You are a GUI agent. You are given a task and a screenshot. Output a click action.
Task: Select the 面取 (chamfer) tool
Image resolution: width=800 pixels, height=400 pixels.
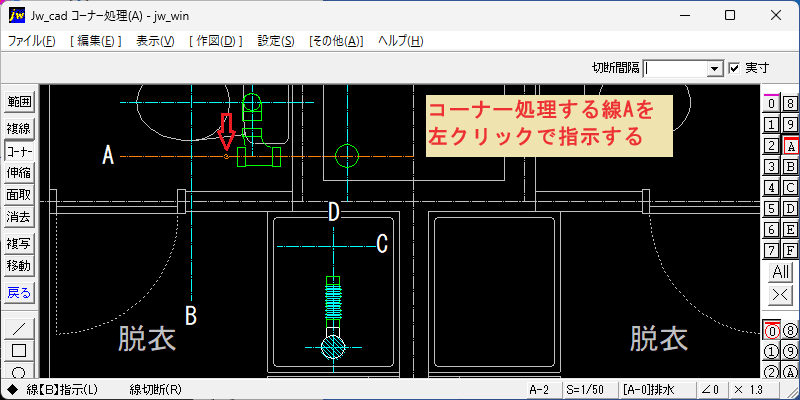tap(19, 195)
